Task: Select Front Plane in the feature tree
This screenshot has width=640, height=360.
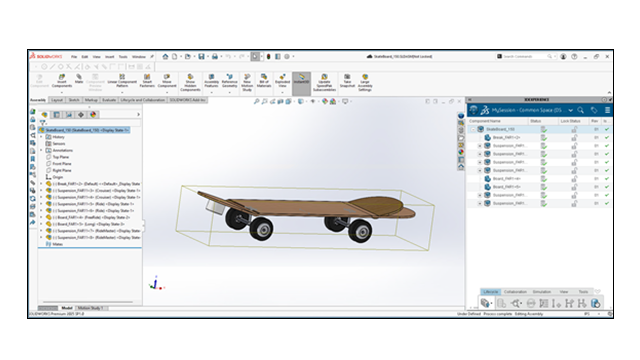Action: pyautogui.click(x=62, y=164)
